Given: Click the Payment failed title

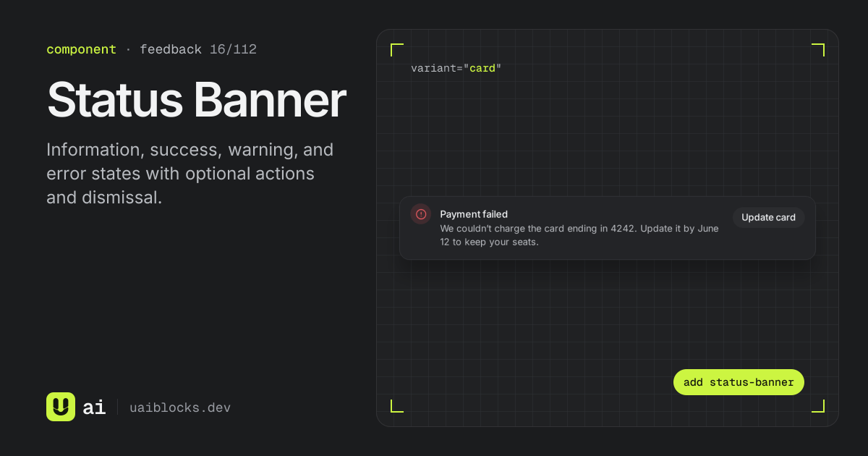Looking at the screenshot, I should coord(474,214).
